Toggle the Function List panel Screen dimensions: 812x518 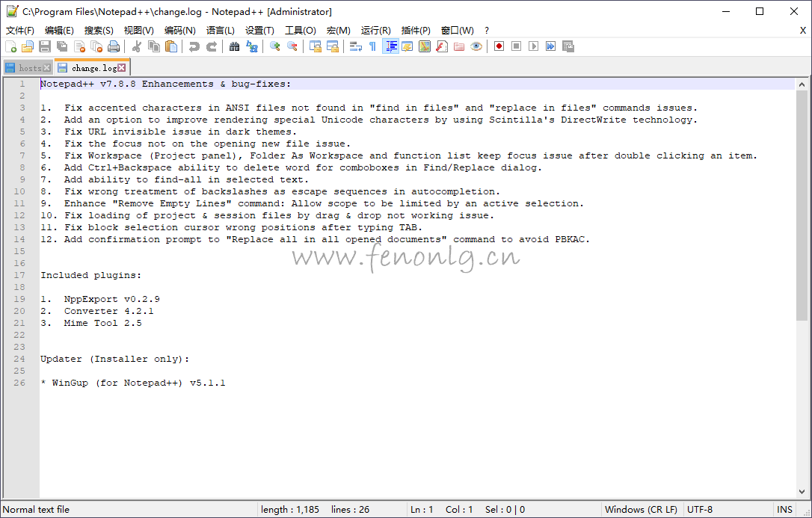pos(442,46)
